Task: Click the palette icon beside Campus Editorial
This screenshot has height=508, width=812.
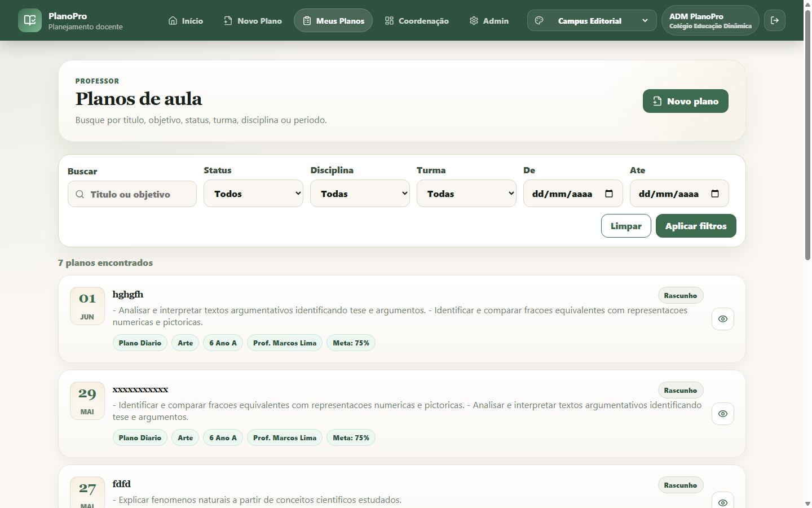Action: pos(539,20)
